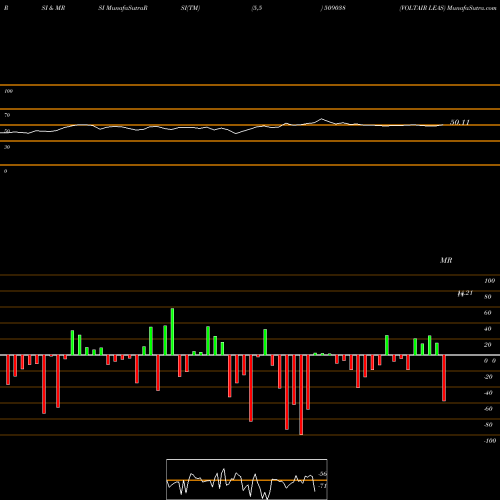Click the MR axis label -20
Image resolution: width=500 pixels, height=500 pixels.
pos(488,377)
